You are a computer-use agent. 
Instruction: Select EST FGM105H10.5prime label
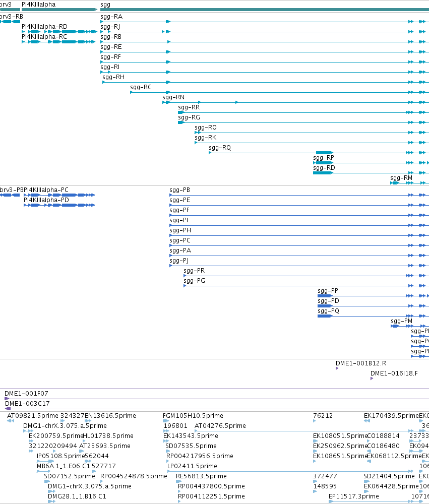tap(193, 416)
